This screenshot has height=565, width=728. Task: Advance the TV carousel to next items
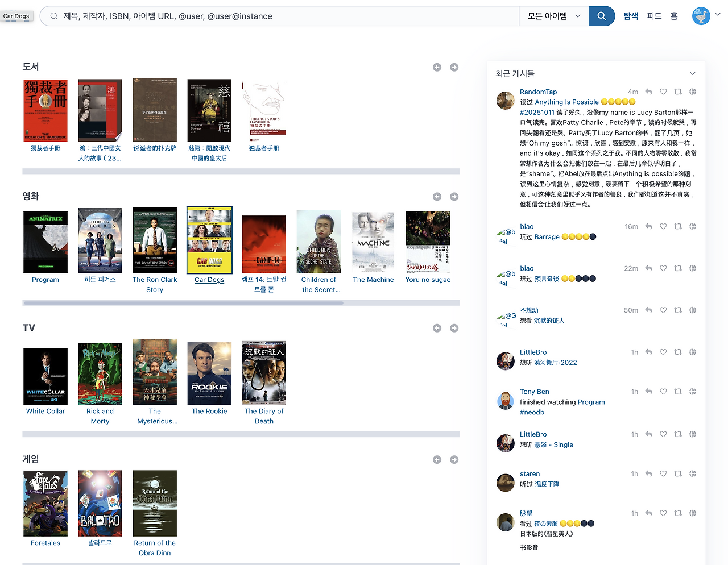click(454, 328)
